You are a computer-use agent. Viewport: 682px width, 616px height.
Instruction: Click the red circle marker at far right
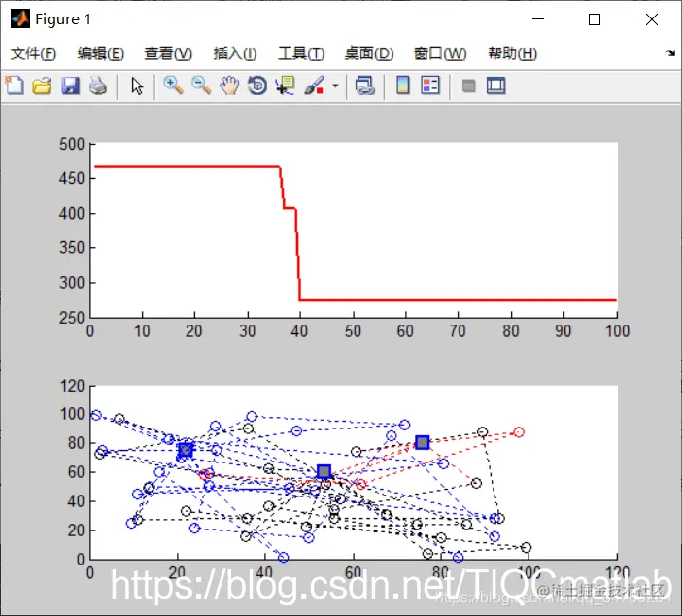(x=519, y=432)
